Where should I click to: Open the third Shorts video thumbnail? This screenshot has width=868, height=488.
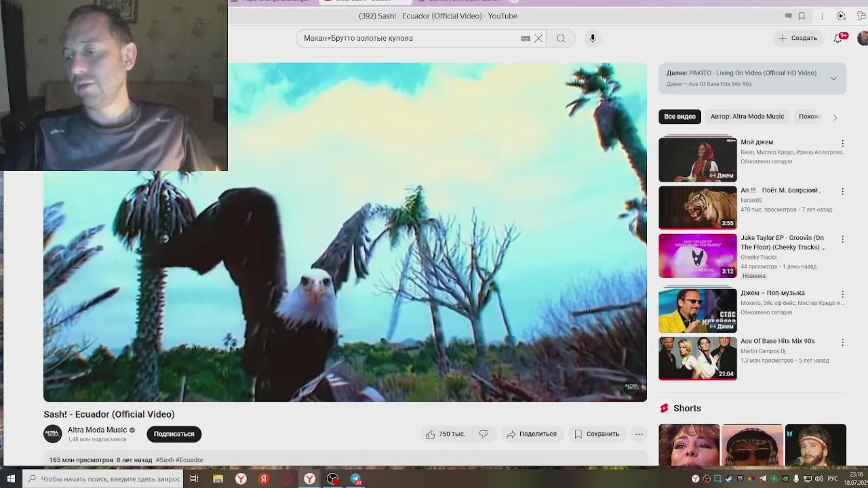816,445
